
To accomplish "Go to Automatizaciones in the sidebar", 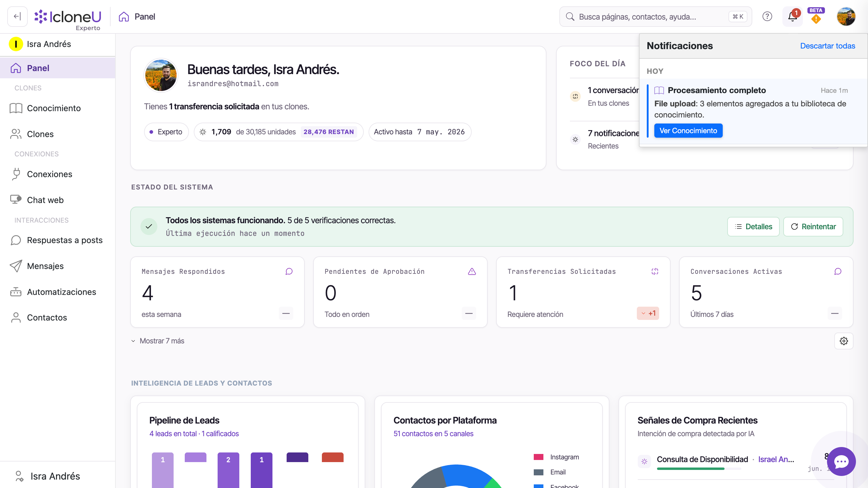I will tap(58, 292).
